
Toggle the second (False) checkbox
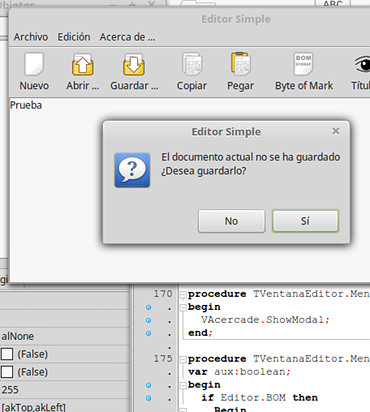pos(7,372)
